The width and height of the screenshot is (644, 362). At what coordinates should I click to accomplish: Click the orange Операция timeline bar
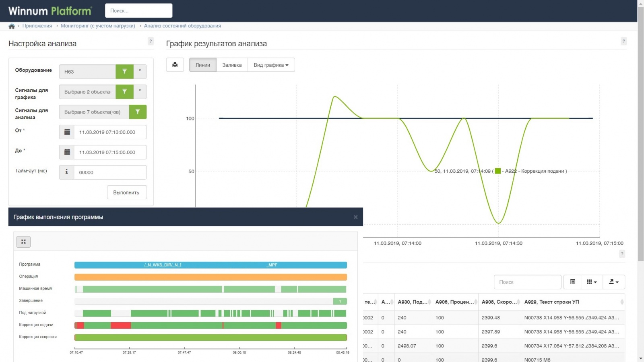(211, 277)
